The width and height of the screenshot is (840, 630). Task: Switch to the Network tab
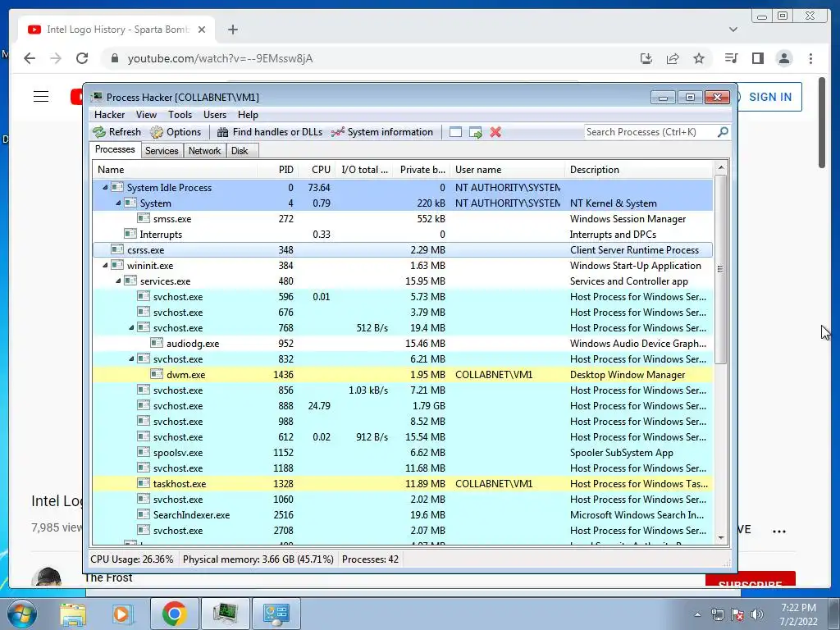click(204, 151)
